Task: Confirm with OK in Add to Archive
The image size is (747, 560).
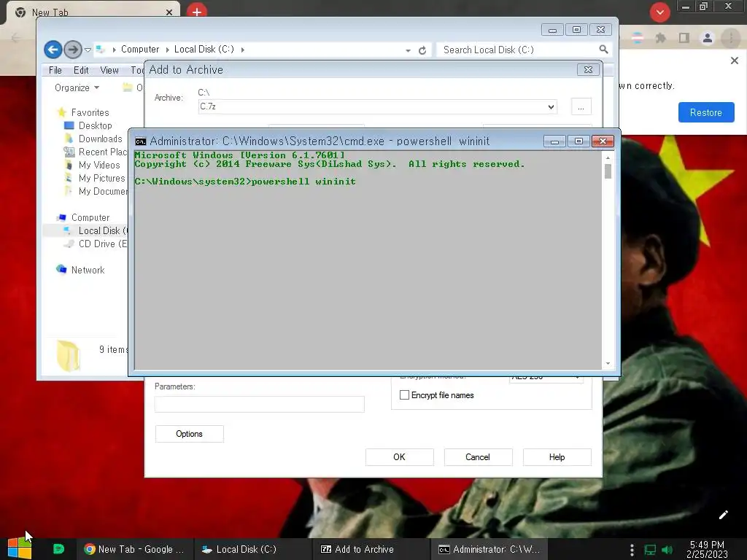Action: [399, 457]
